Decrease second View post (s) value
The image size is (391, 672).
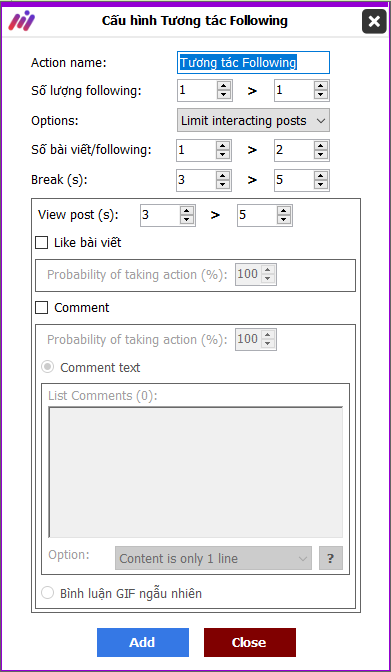click(x=283, y=219)
